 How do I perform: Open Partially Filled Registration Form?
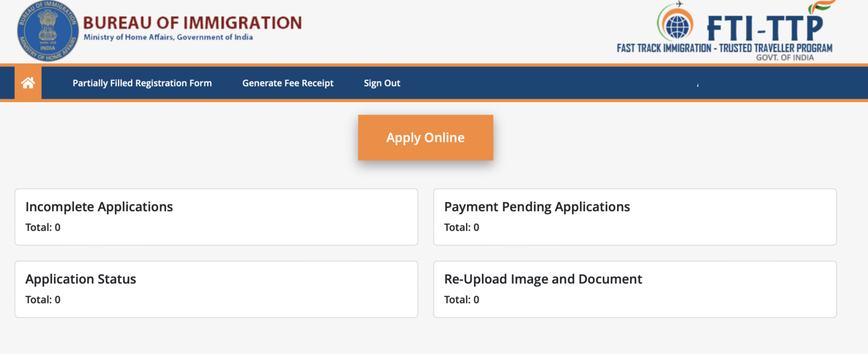coord(142,83)
